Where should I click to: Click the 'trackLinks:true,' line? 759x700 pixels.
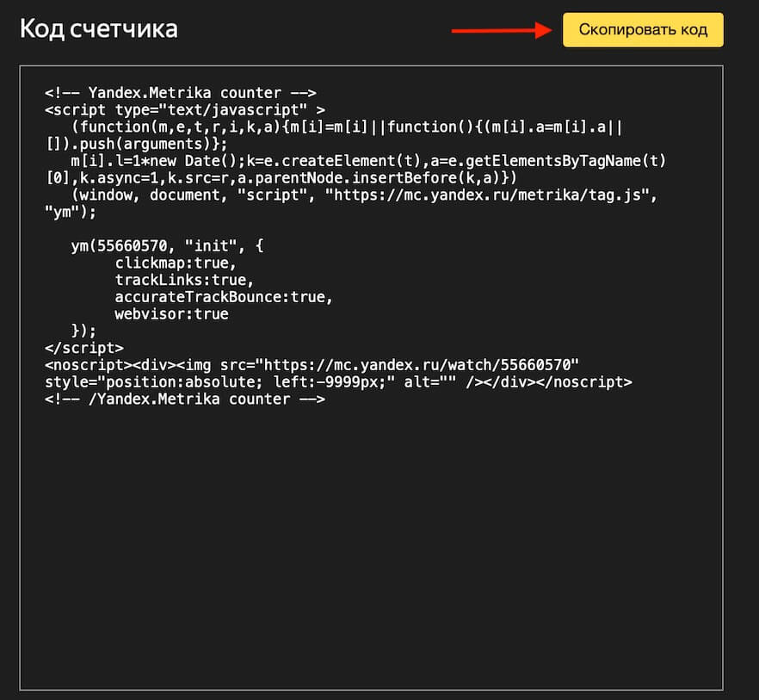point(184,280)
